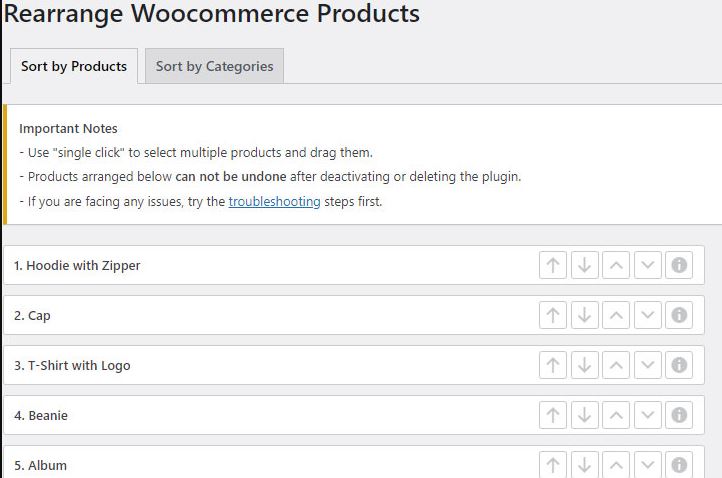Move Album to top with arrow
This screenshot has width=722, height=478.
[x=553, y=465]
